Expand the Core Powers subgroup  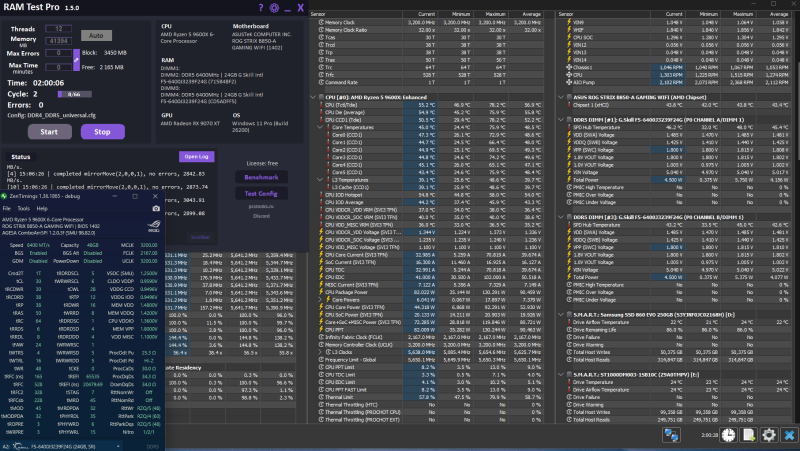coord(320,300)
